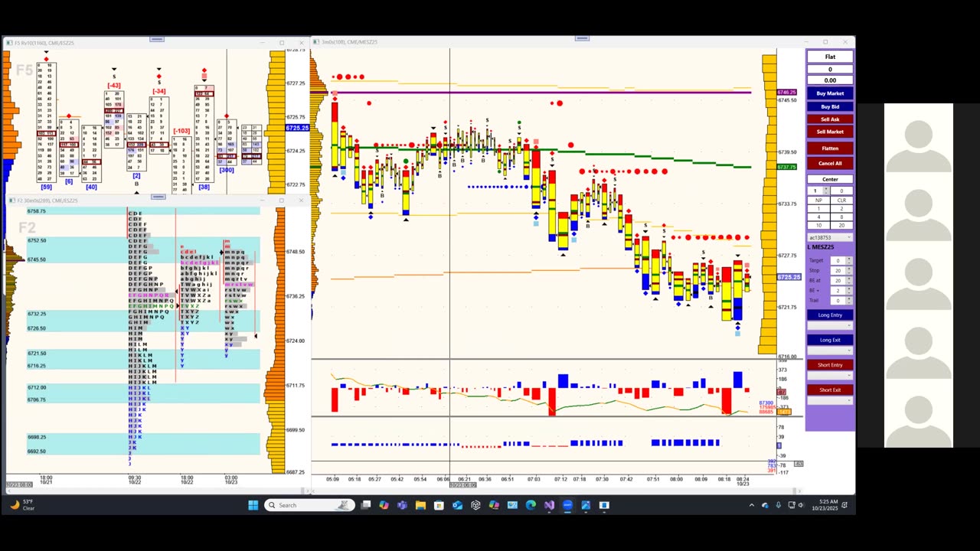Screen dimensions: 980x551
Task: Click the 6725.25 price label in F5 window
Action: [297, 128]
